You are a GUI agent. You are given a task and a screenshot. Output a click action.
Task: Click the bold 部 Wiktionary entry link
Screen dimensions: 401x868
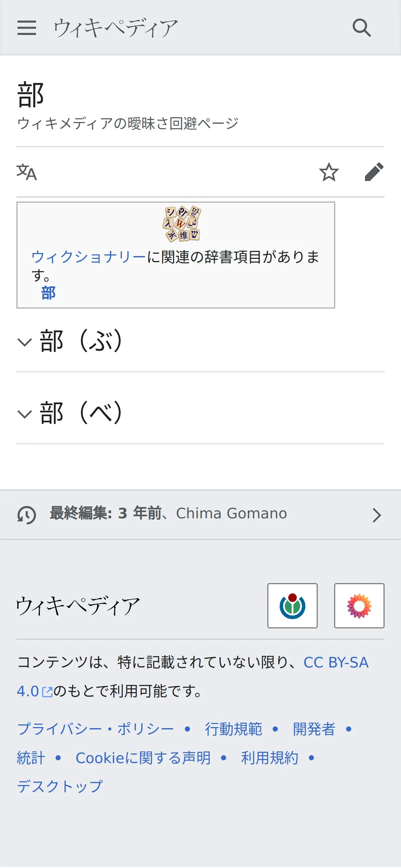pyautogui.click(x=48, y=293)
